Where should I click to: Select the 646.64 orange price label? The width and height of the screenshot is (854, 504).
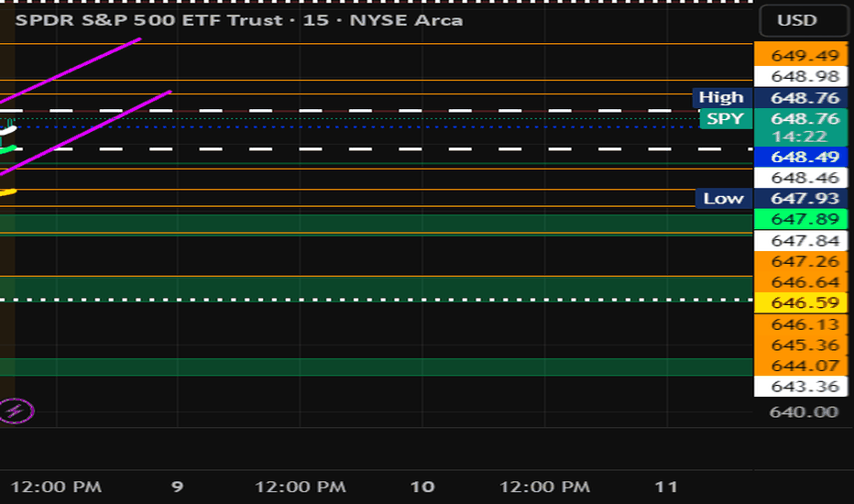pyautogui.click(x=801, y=282)
